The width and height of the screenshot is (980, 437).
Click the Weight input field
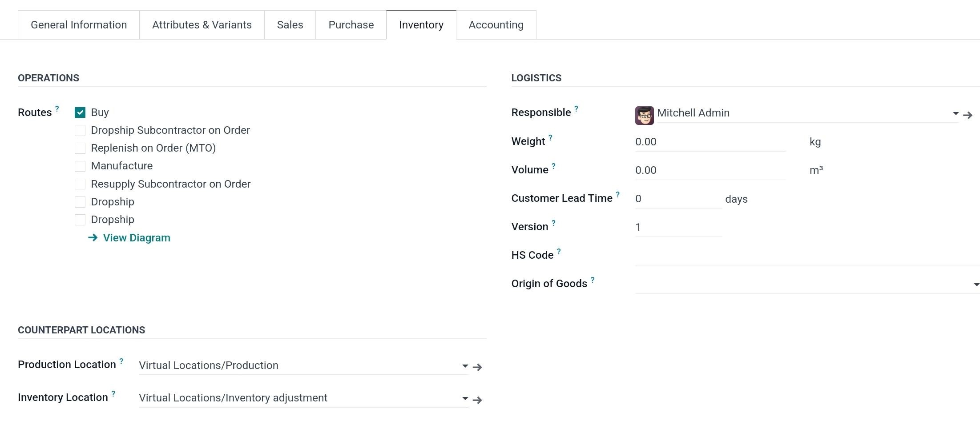[710, 142]
